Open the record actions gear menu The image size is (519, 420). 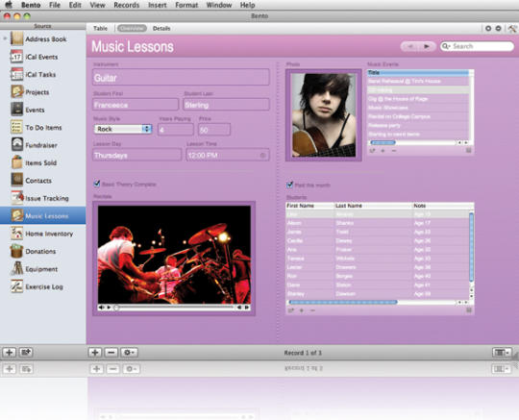pos(129,353)
